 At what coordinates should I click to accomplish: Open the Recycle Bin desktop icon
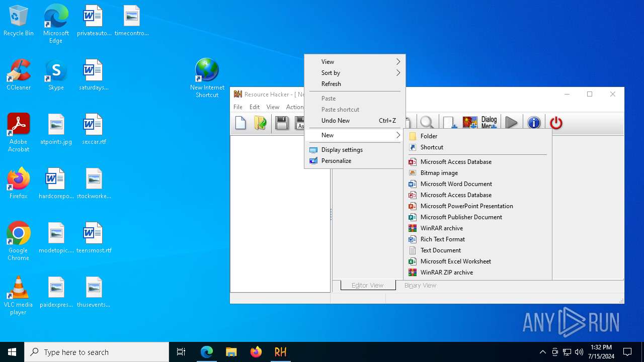pos(19,21)
